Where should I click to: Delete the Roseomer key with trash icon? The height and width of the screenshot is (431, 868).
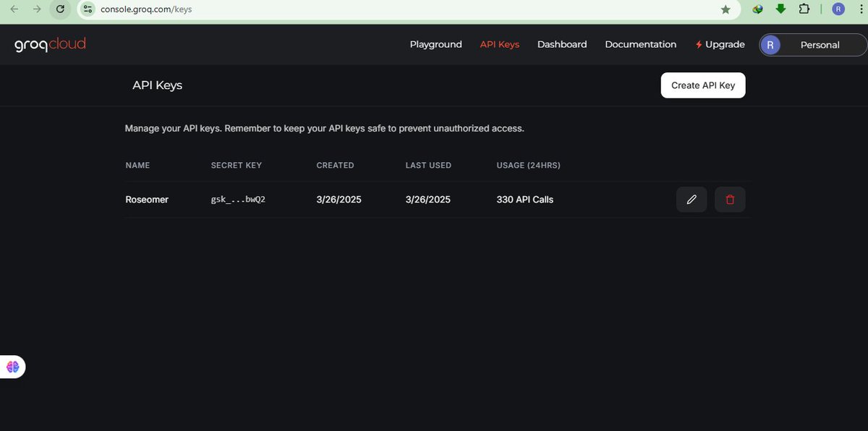(x=730, y=200)
